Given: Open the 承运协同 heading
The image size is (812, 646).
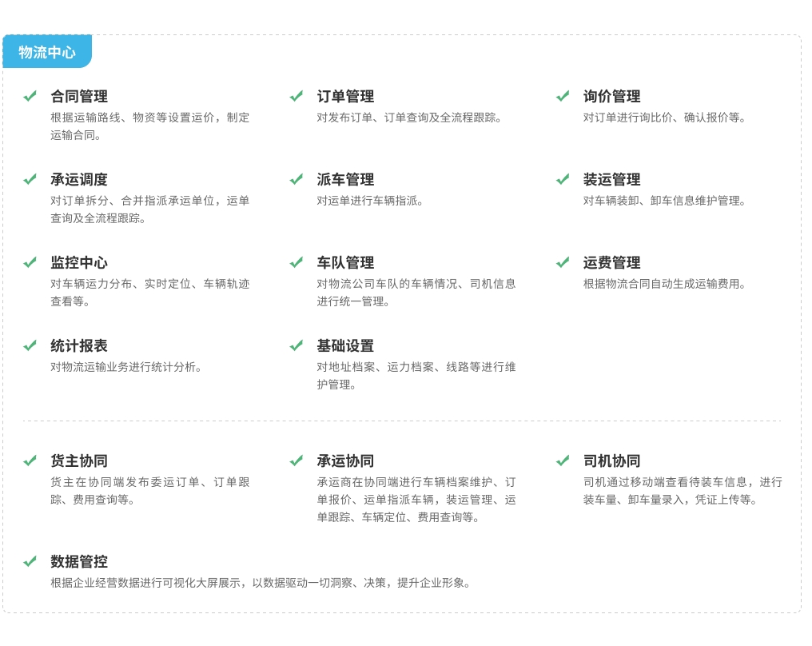Looking at the screenshot, I should pyautogui.click(x=345, y=461).
